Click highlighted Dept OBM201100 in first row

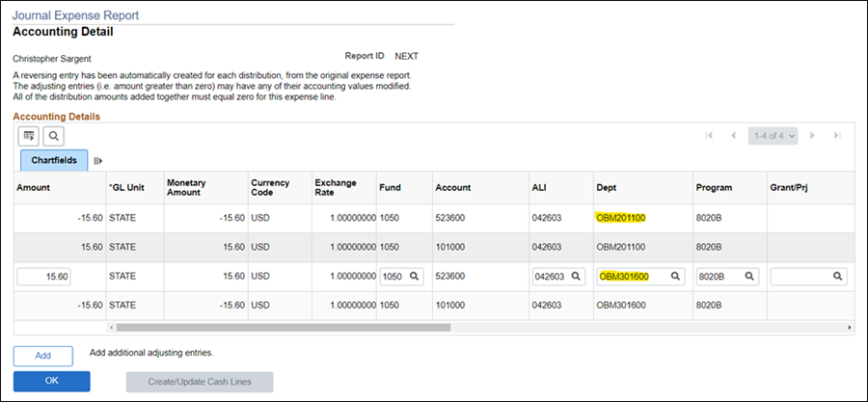point(620,218)
